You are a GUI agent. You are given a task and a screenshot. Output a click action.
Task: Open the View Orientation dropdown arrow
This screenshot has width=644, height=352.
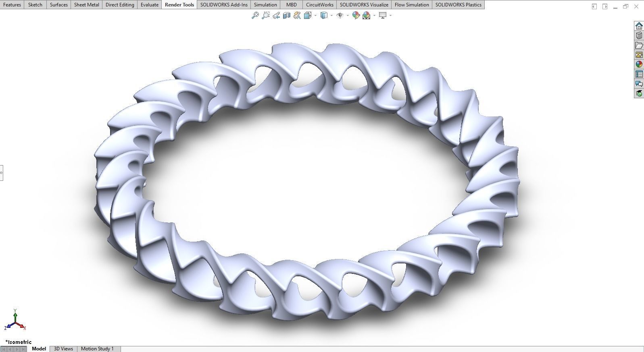coord(315,15)
